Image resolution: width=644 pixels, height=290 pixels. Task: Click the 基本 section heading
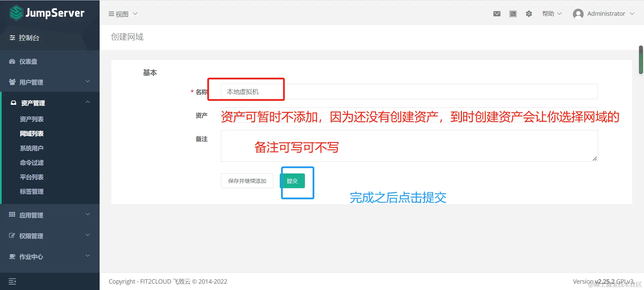150,73
